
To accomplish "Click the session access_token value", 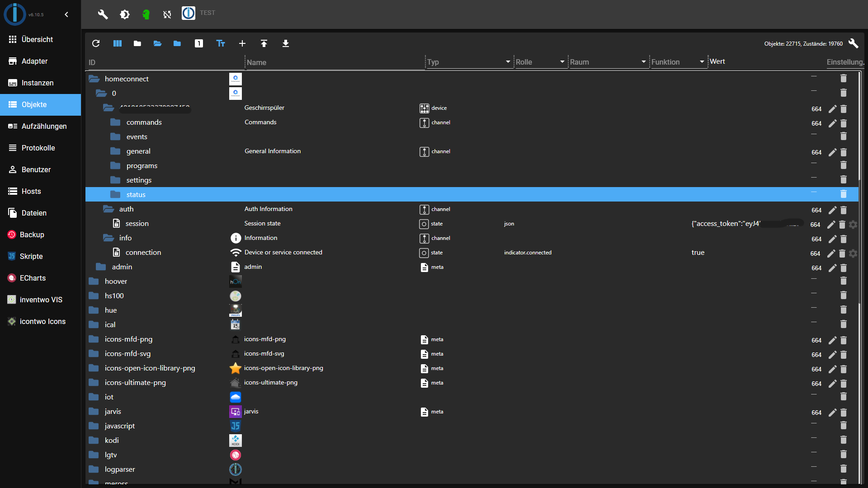I will point(748,224).
